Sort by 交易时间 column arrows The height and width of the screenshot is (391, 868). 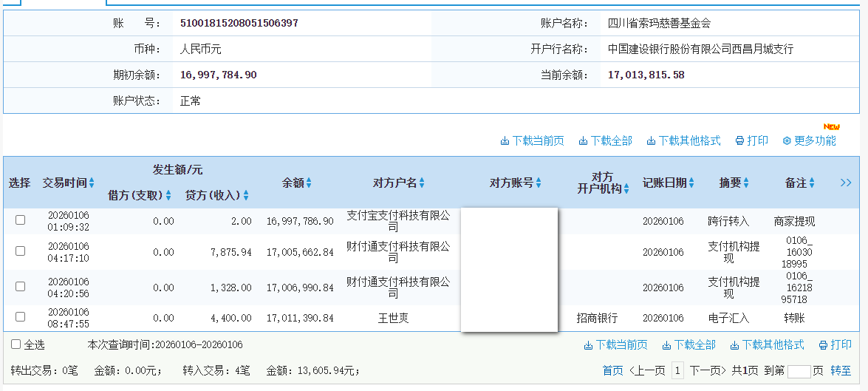92,183
